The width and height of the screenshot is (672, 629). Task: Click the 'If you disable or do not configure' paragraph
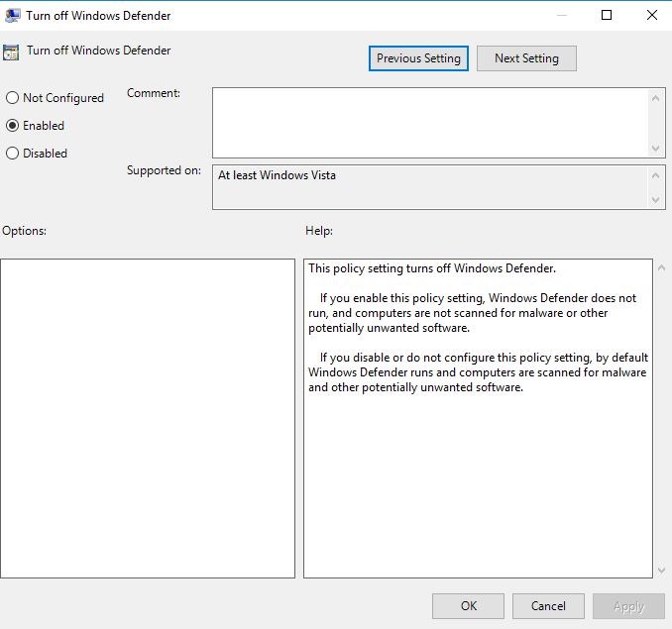(x=478, y=372)
